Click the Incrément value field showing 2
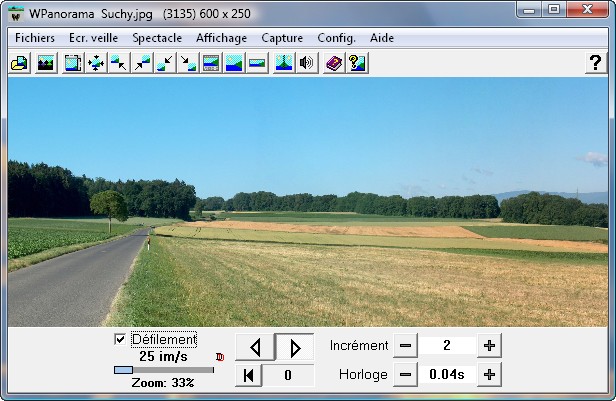Screen dimensions: 616x401 447,346
